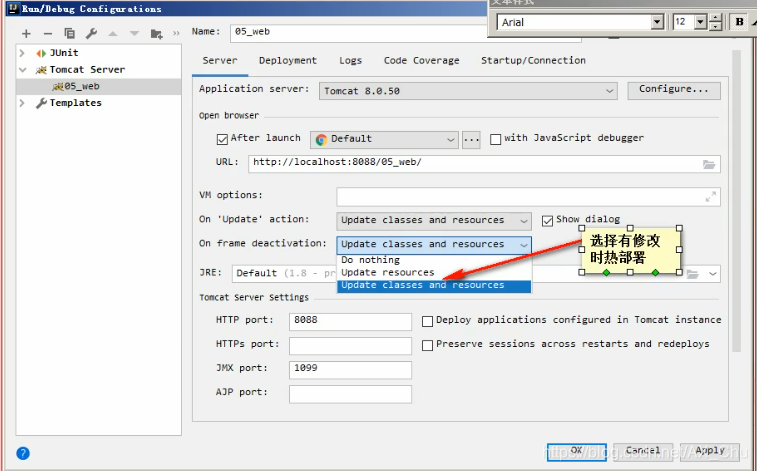Screen dimensions: 757x471
Task: Open JRE dropdown arrow
Action: point(713,274)
